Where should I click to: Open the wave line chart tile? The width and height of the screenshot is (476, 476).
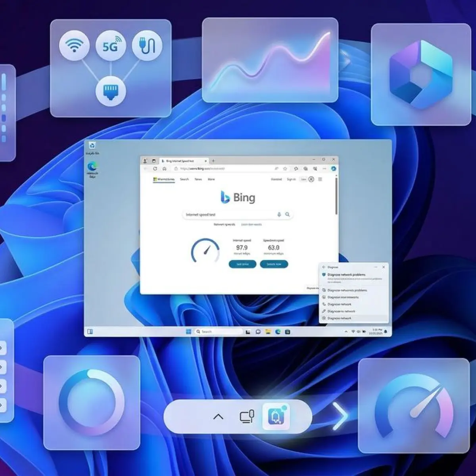tap(270, 60)
